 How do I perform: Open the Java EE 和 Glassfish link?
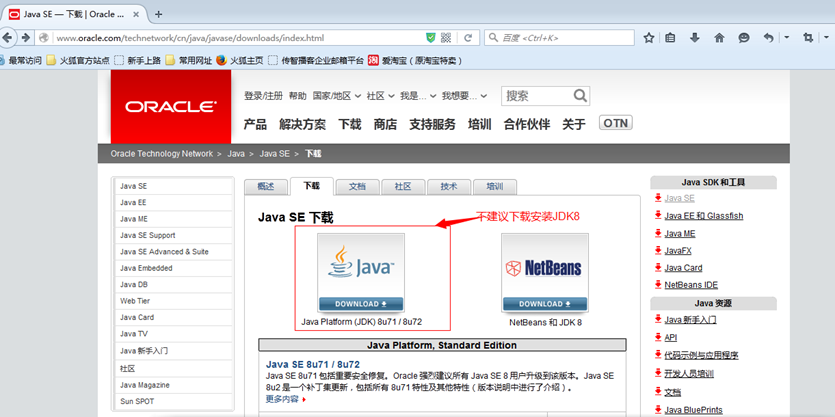(x=703, y=216)
